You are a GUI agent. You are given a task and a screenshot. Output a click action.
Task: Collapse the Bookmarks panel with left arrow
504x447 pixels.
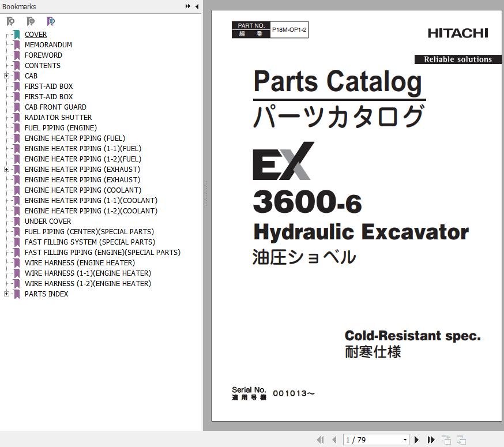197,6
